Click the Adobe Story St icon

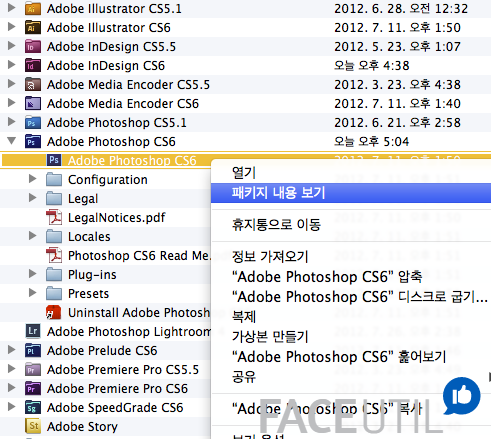[33, 426]
